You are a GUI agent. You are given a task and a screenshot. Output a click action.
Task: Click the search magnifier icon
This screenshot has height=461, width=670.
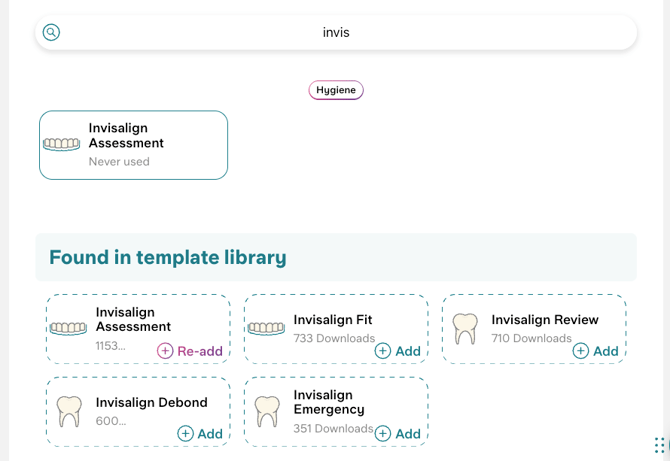click(x=51, y=32)
